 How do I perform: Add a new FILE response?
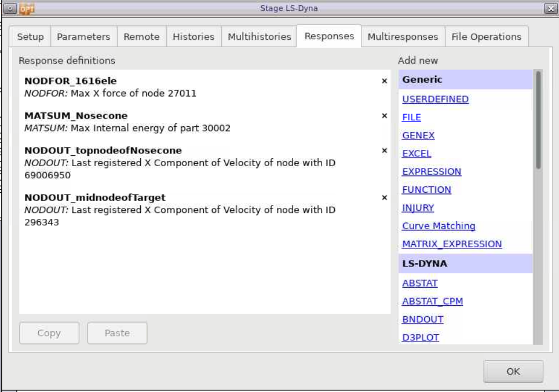click(x=411, y=117)
